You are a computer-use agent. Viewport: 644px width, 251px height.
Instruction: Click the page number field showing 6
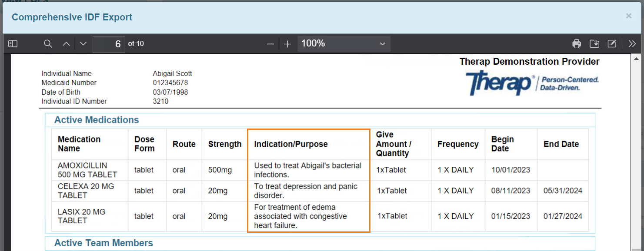pyautogui.click(x=109, y=44)
